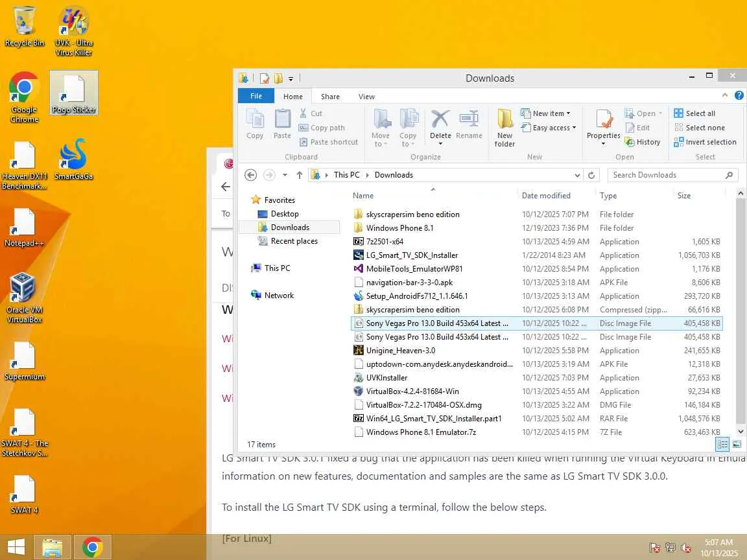
Task: Open Recycle Bin desktop icon
Action: [x=24, y=26]
